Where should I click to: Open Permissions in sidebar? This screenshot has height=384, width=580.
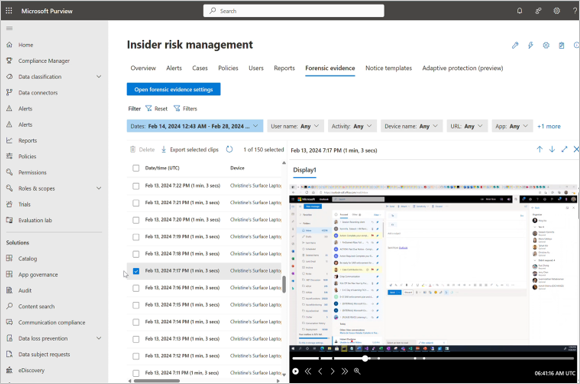pos(32,172)
